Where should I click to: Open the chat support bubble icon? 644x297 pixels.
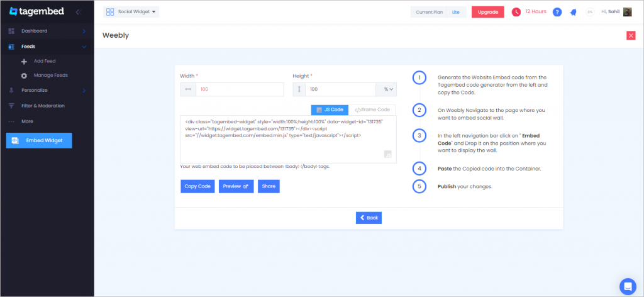pyautogui.click(x=628, y=286)
